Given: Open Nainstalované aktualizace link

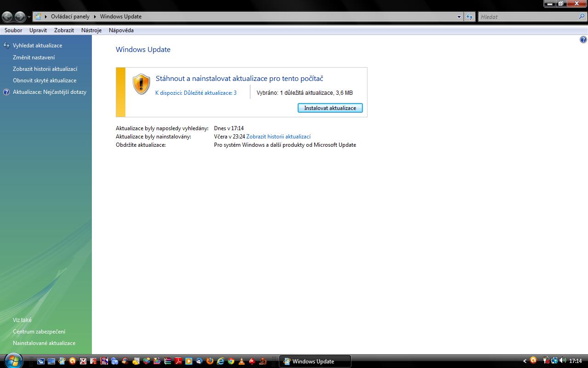Looking at the screenshot, I should point(44,343).
